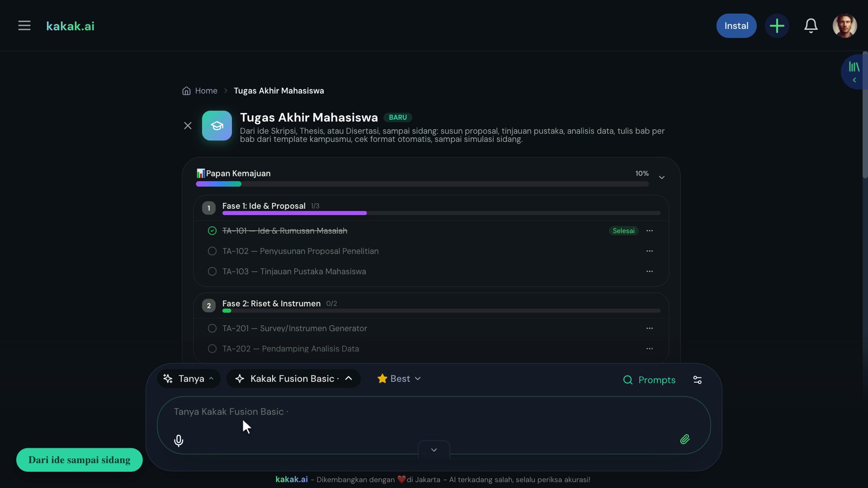Screen dimensions: 868x488
Task: Open chat settings sliders icon
Action: coord(698,380)
